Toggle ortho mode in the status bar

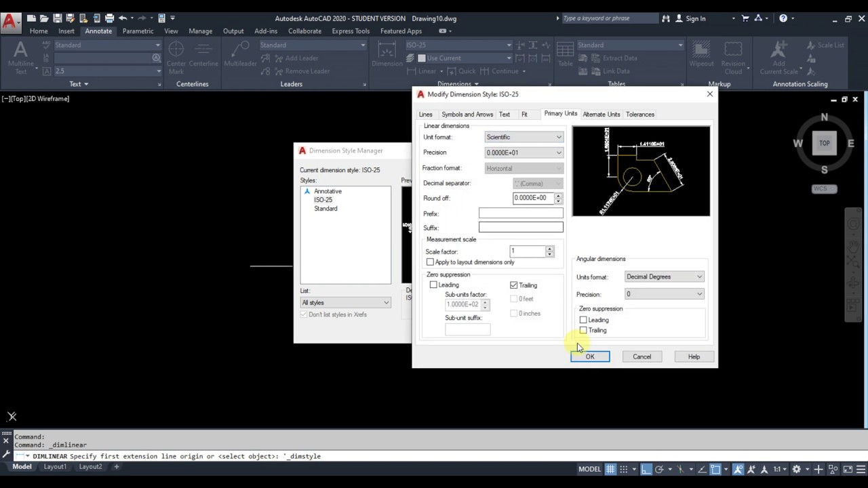coord(646,469)
